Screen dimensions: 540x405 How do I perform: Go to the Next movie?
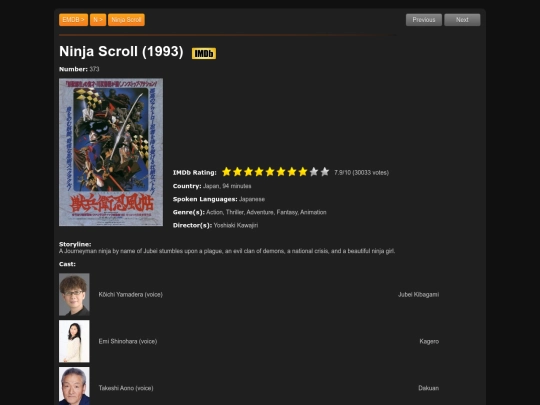tap(462, 20)
